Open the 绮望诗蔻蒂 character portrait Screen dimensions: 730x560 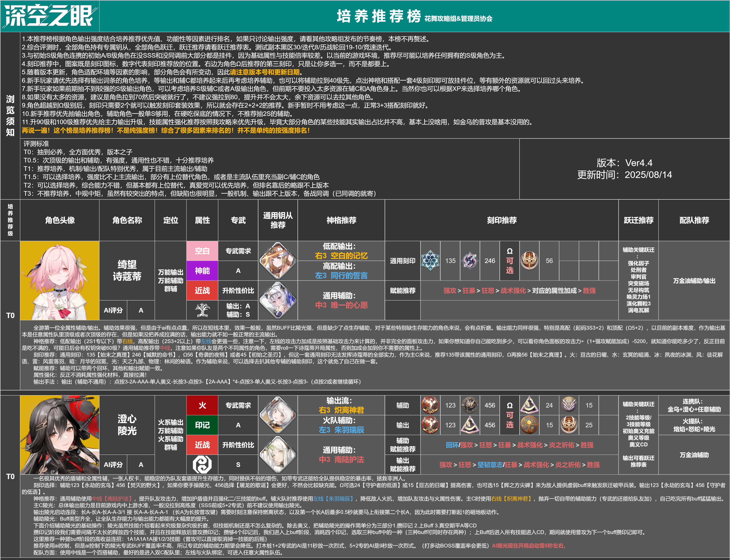[x=60, y=280]
